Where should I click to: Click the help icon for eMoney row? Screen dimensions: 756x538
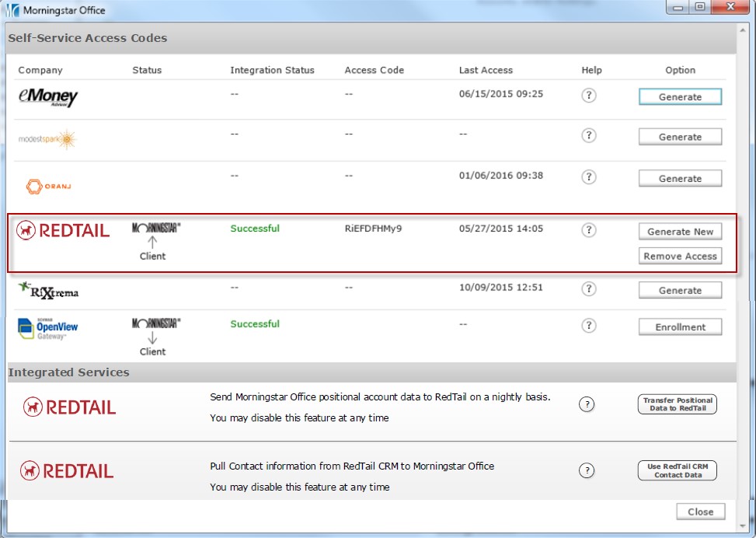tap(589, 96)
